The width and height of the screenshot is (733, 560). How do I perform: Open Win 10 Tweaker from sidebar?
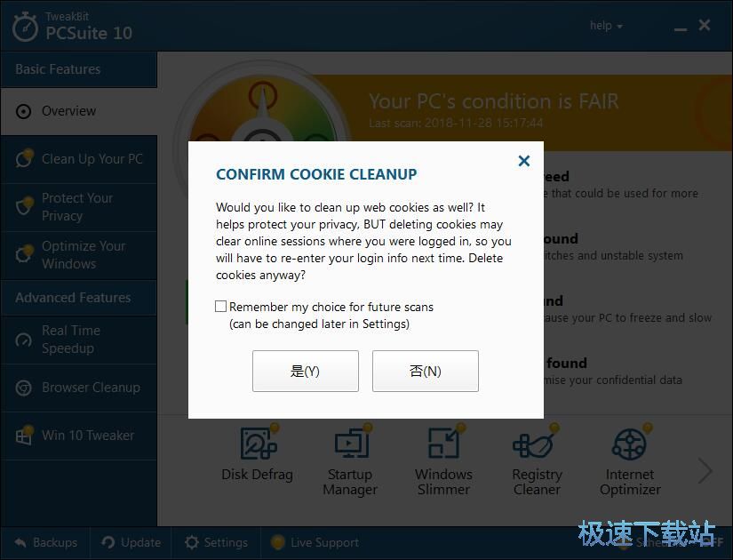[78, 436]
